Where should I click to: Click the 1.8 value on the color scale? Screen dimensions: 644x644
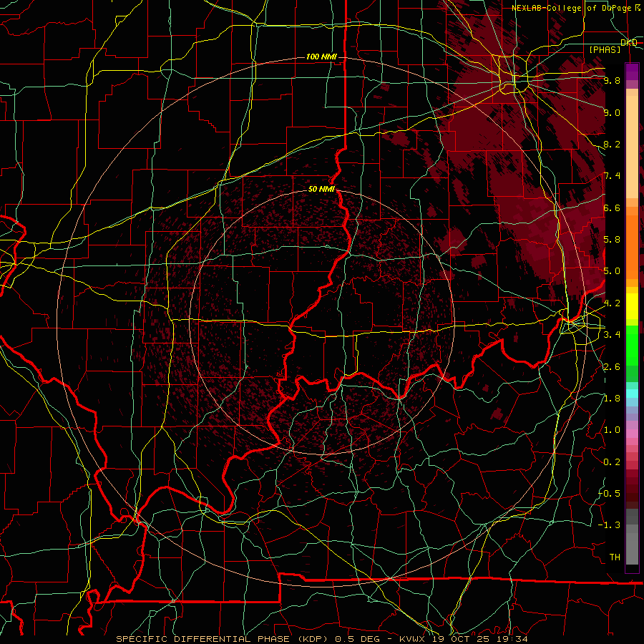(x=612, y=399)
